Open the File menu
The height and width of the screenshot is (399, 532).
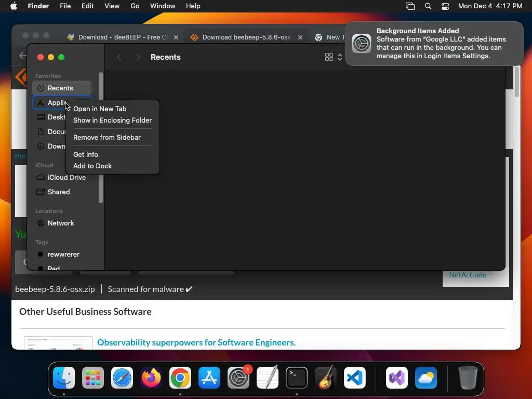coord(65,6)
